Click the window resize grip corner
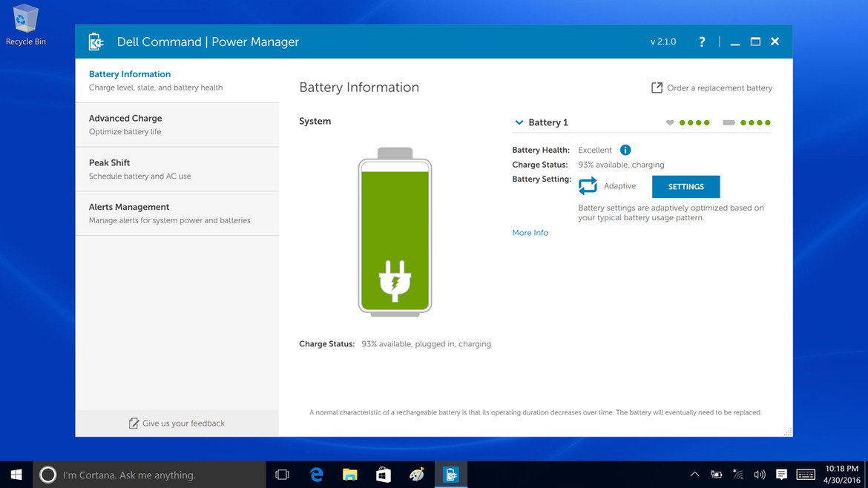The height and width of the screenshot is (488, 868). (788, 432)
